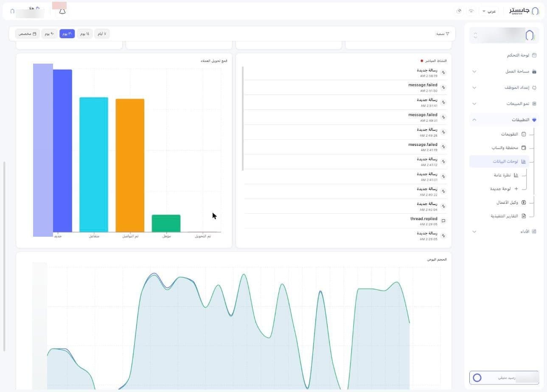Image resolution: width=547 pixels, height=392 pixels.
Task: Expand the الأداء section
Action: [x=474, y=232]
